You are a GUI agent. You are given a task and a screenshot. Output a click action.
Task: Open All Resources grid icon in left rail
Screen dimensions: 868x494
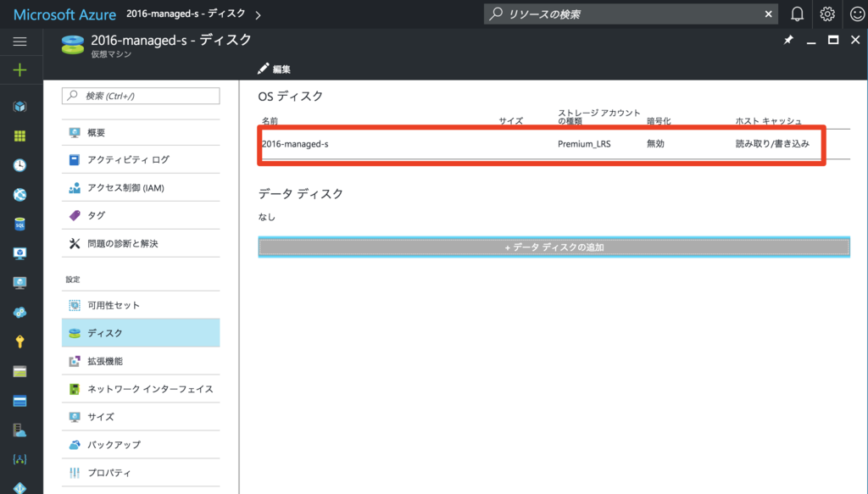(19, 136)
